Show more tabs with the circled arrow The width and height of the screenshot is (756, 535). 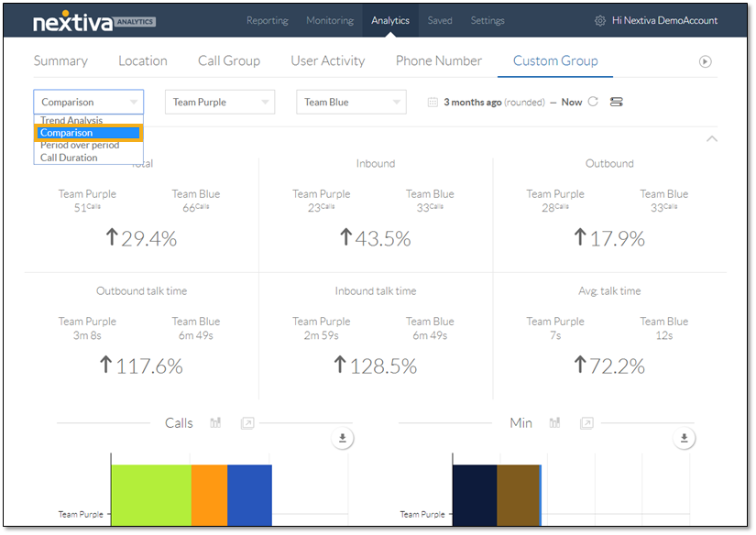705,61
